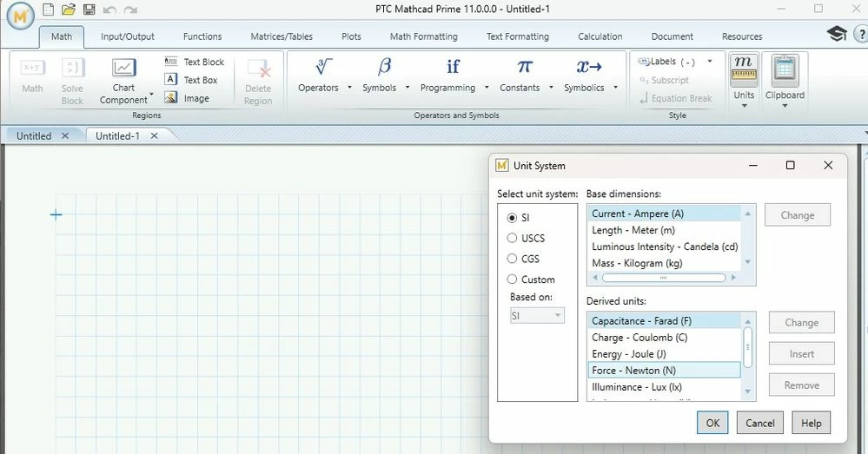Screen dimensions: 868x454
Task: Click the Subscript style option
Action: point(664,80)
